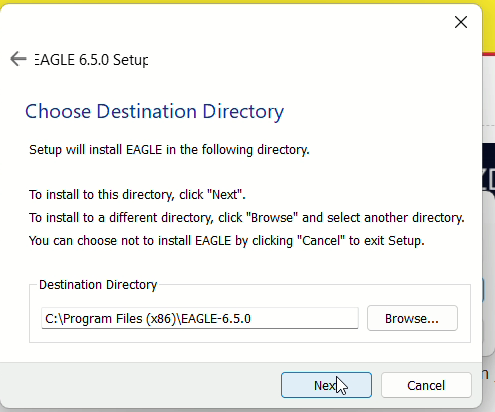
Task: Open the Browse... directory picker
Action: pyautogui.click(x=412, y=318)
